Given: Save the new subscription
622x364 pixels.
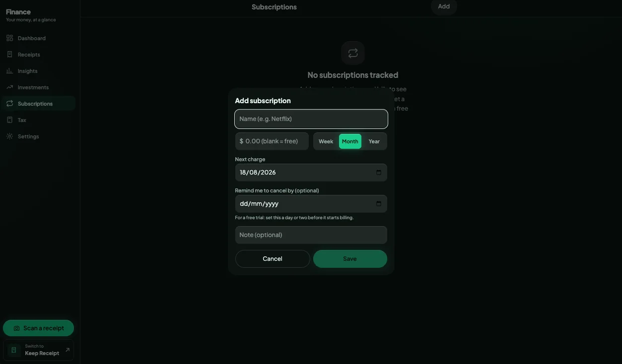Looking at the screenshot, I should (350, 259).
